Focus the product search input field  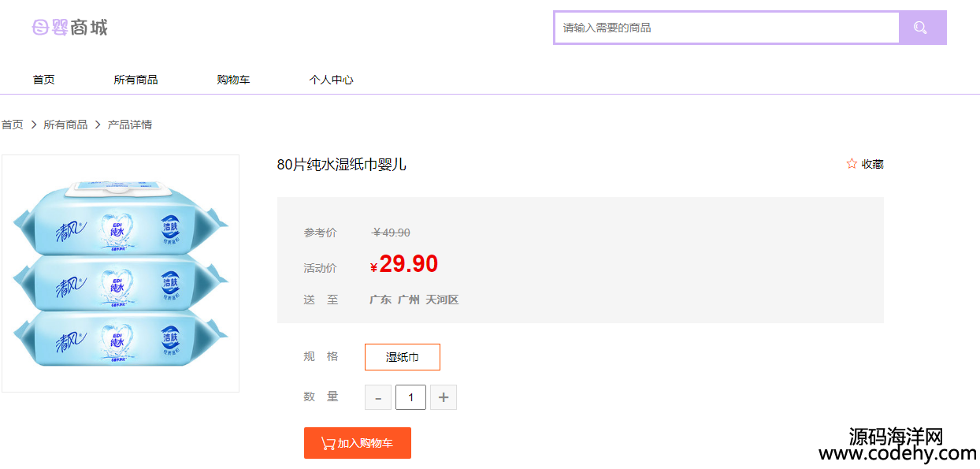[726, 28]
